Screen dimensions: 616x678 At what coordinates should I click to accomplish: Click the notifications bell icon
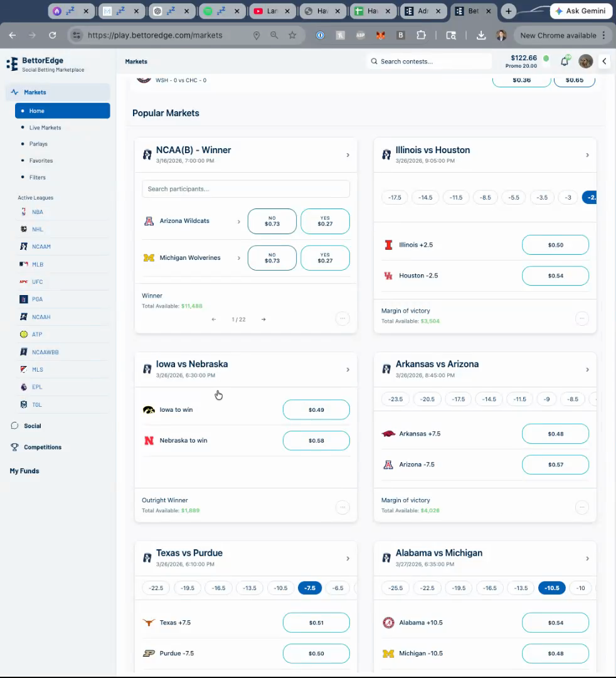(565, 61)
